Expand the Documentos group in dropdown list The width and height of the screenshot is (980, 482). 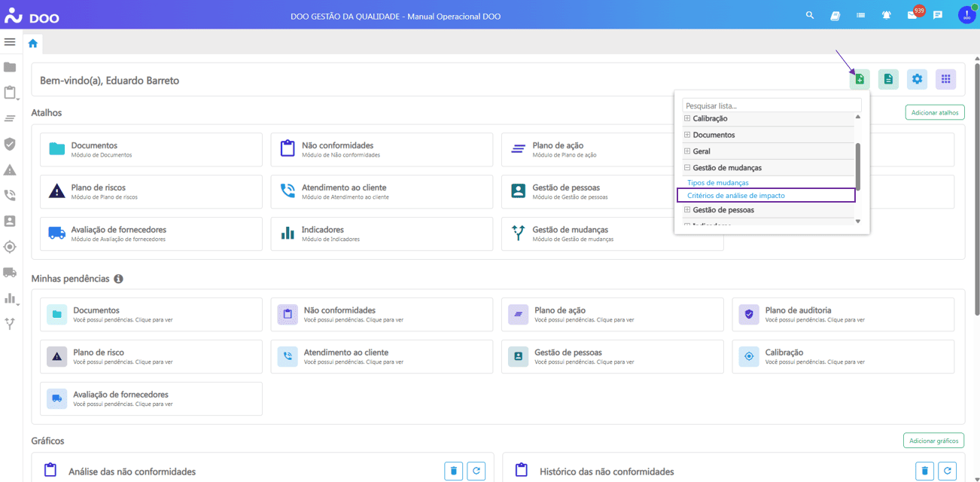687,136
